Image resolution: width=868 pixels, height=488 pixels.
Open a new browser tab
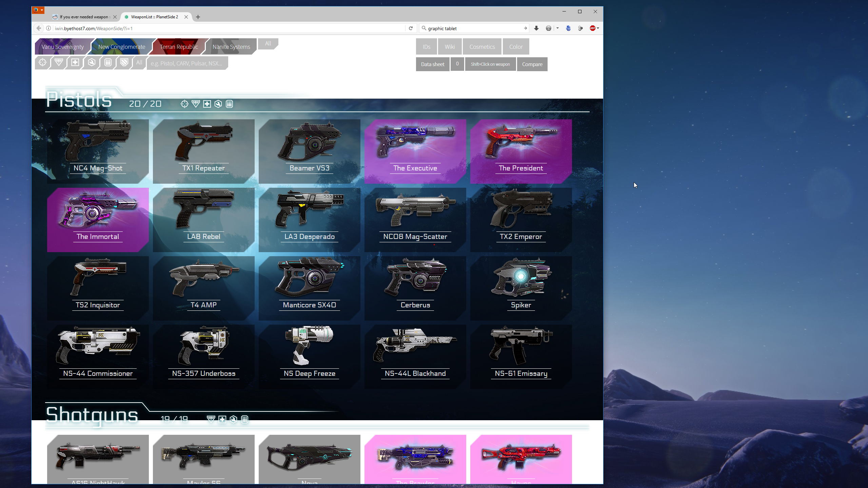(198, 17)
